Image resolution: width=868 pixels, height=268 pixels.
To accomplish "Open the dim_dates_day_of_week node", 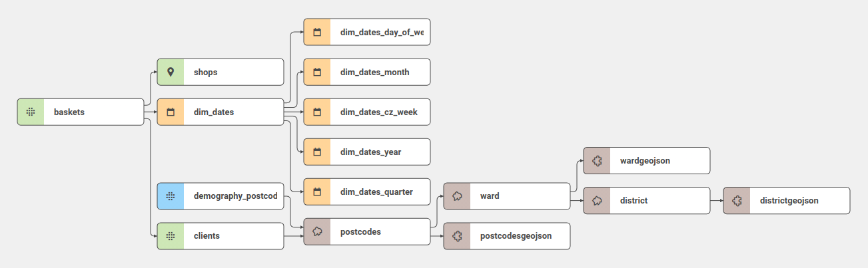I will point(381,32).
